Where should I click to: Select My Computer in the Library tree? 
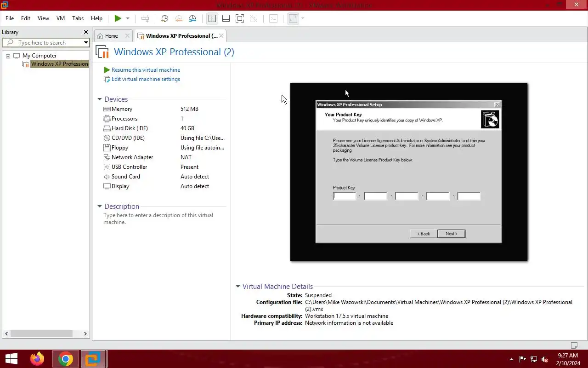pyautogui.click(x=40, y=56)
